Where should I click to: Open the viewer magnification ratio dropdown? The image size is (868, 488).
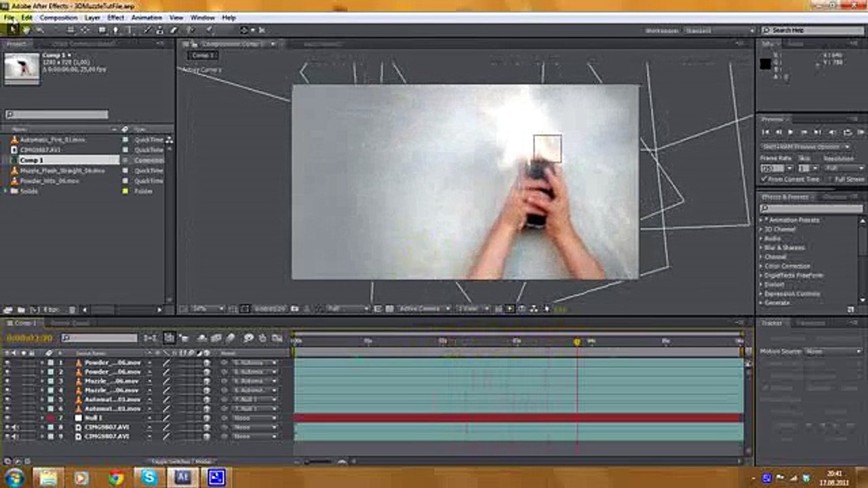click(x=207, y=308)
